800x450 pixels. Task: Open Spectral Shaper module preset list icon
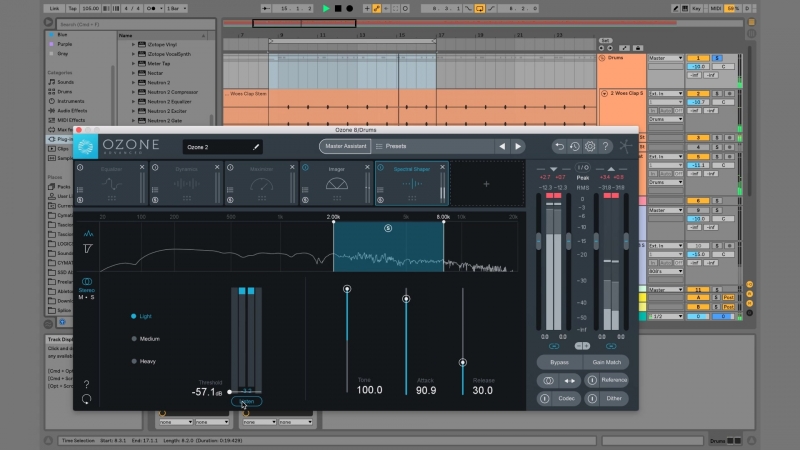point(380,190)
